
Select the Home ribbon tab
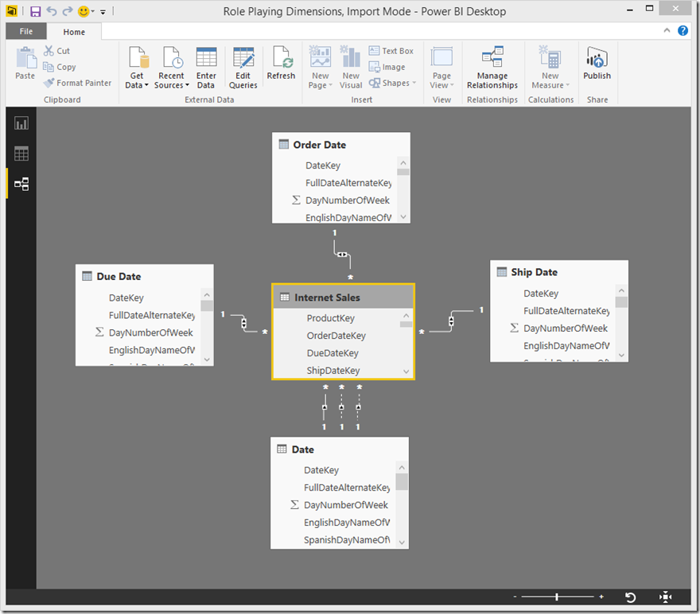[74, 32]
